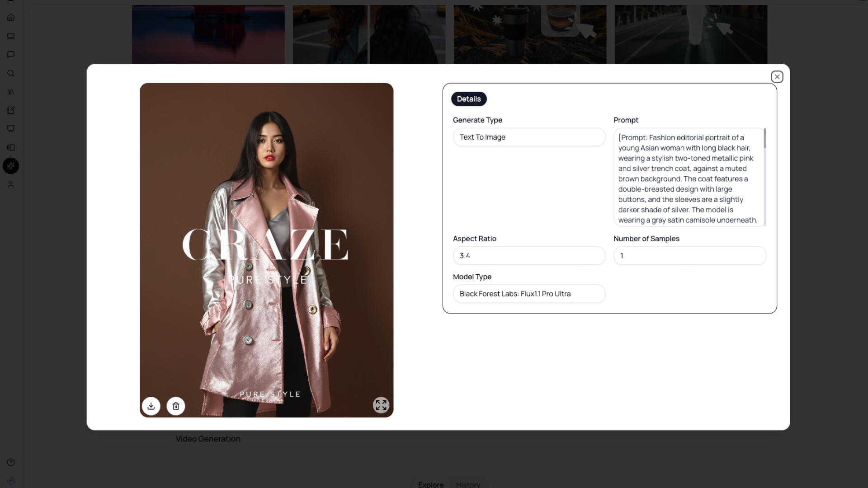Expand the Aspect Ratio dropdown
Screen dimensions: 868x488
pyautogui.click(x=529, y=255)
